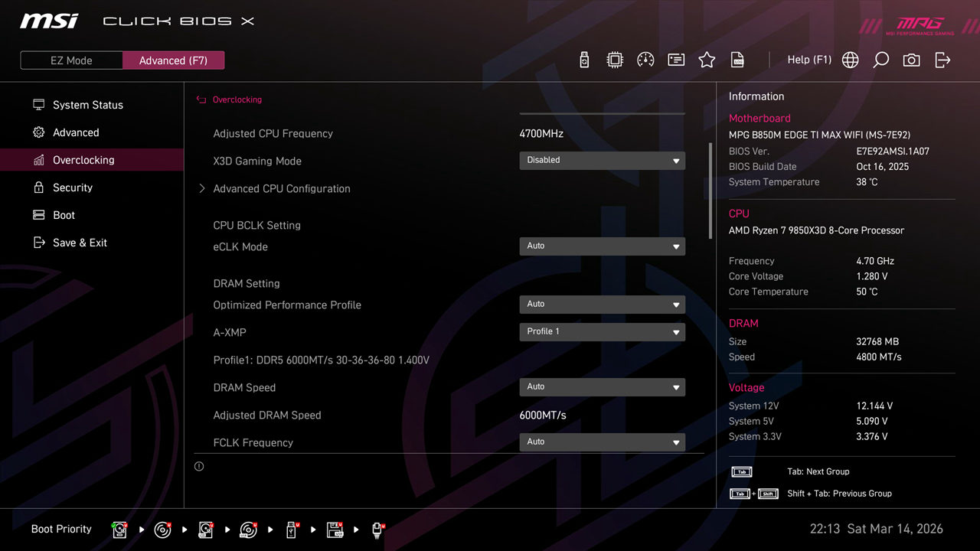Click the System Temperature 38 °C value
Image resolution: width=980 pixels, height=551 pixels.
(x=867, y=182)
